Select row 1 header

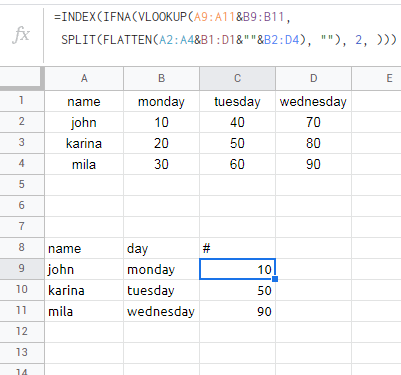(22, 101)
